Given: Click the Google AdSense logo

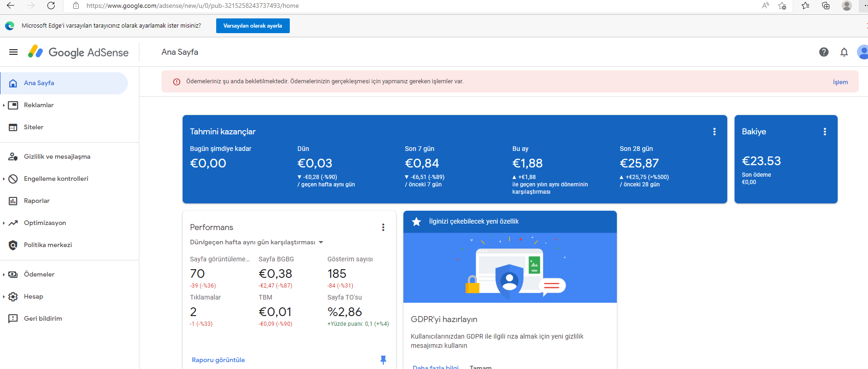Looking at the screenshot, I should pos(78,52).
